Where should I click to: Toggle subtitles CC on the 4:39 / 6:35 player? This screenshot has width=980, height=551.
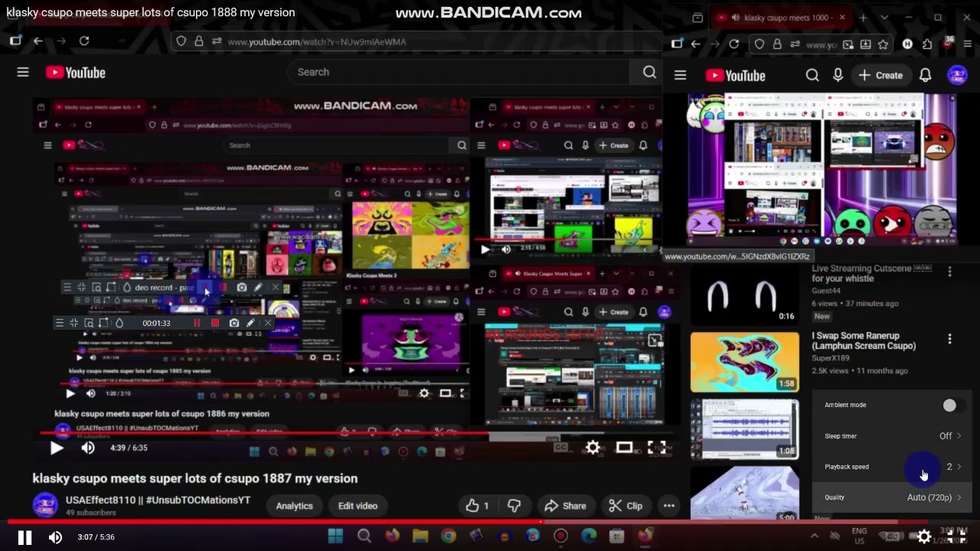(560, 448)
